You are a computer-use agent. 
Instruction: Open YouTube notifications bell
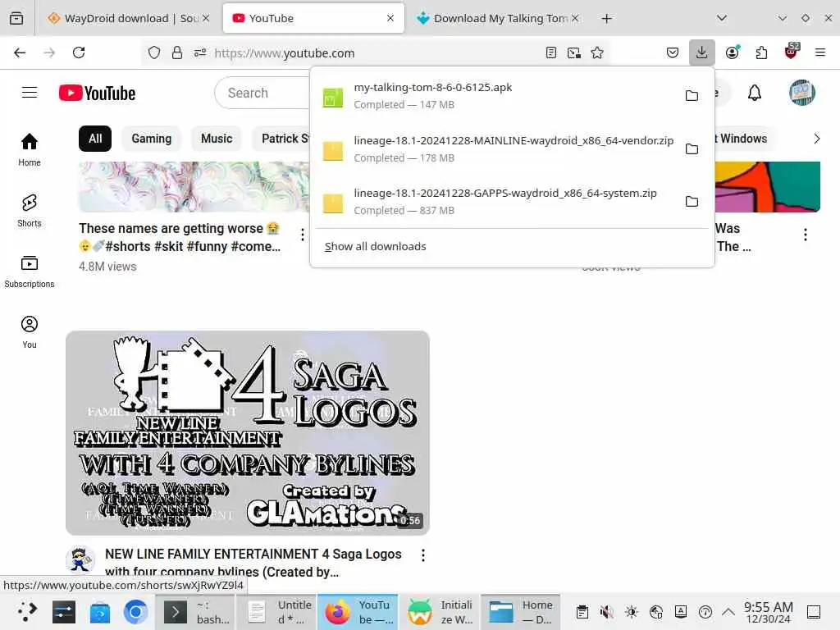(x=755, y=94)
